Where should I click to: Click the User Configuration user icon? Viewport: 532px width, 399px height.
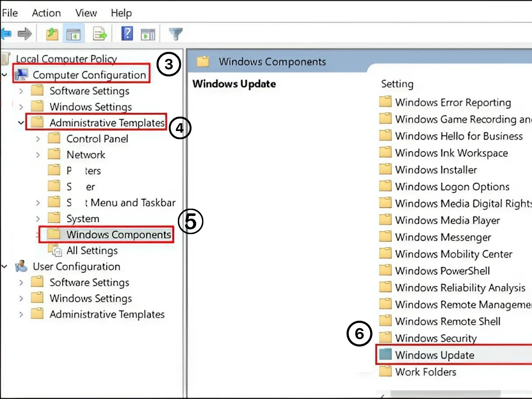(x=21, y=266)
